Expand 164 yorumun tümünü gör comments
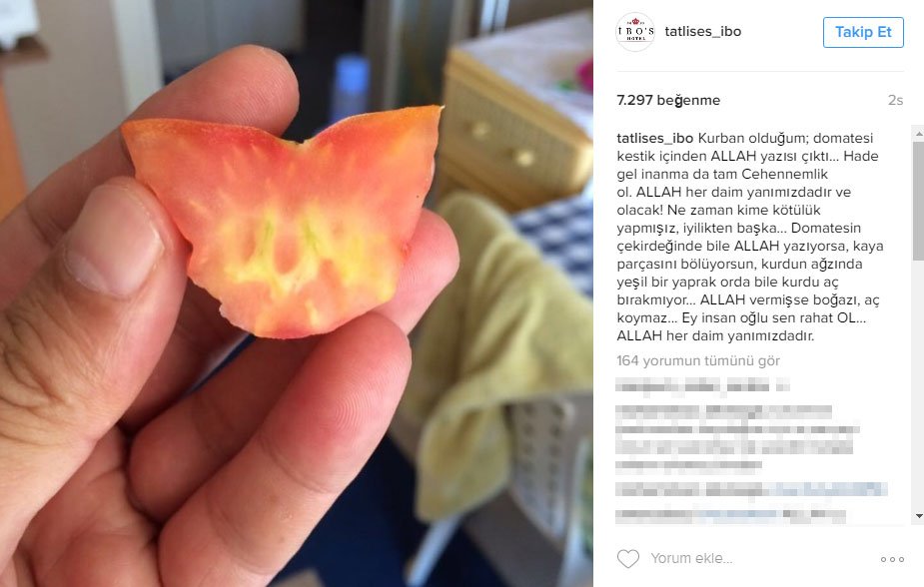 click(698, 361)
